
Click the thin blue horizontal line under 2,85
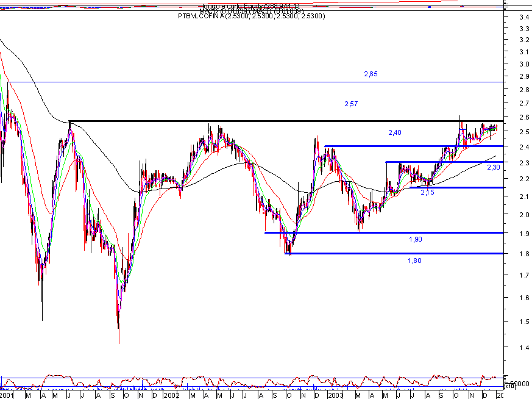[x=256, y=82]
